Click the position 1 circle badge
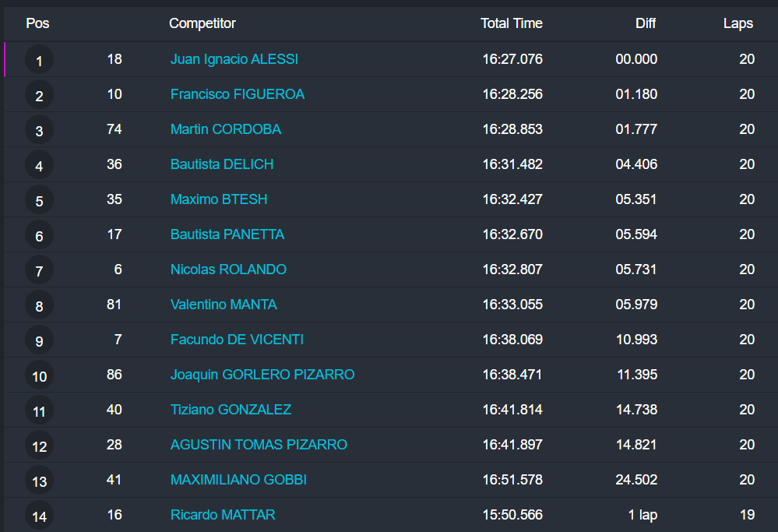 (x=39, y=61)
